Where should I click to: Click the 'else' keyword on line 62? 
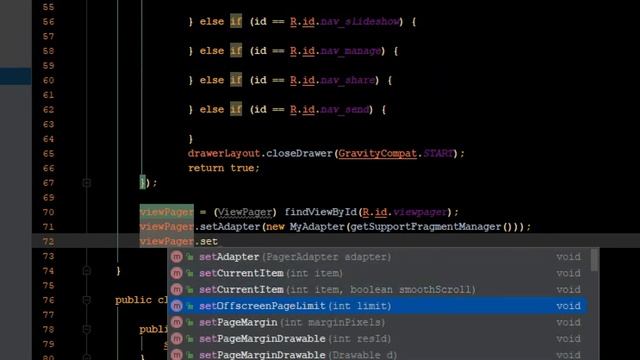coord(212,109)
